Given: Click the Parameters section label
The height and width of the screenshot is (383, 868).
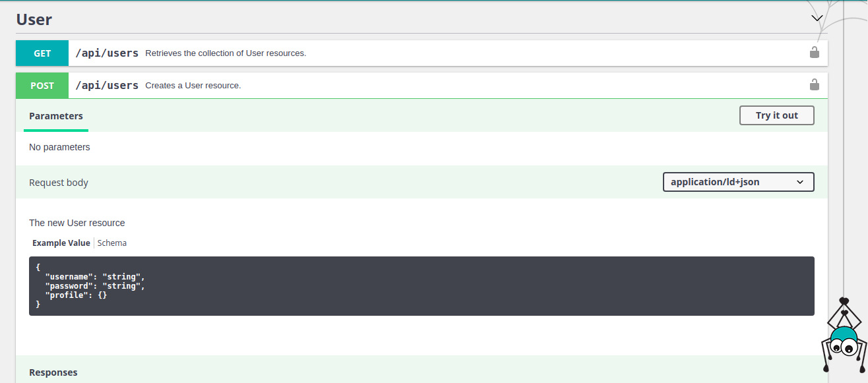Looking at the screenshot, I should pos(55,116).
